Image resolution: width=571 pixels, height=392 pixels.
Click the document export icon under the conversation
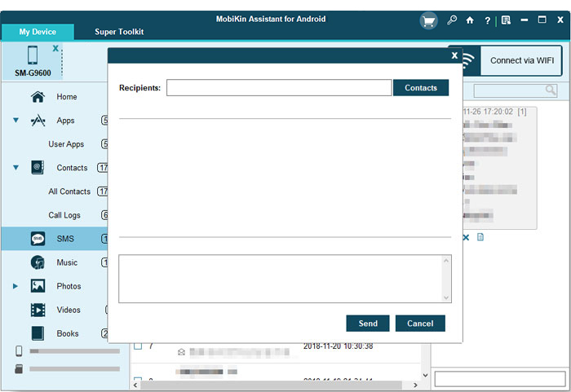tap(480, 237)
